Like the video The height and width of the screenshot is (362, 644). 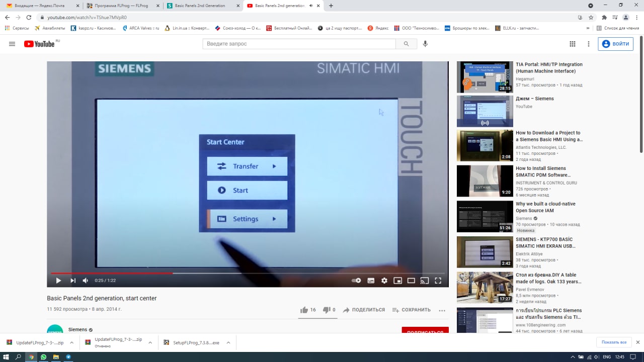308,310
